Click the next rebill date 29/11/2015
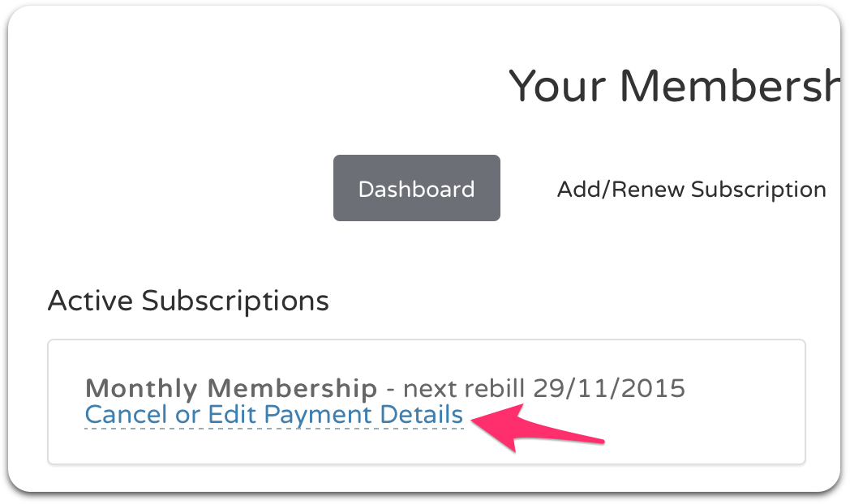 [608, 388]
